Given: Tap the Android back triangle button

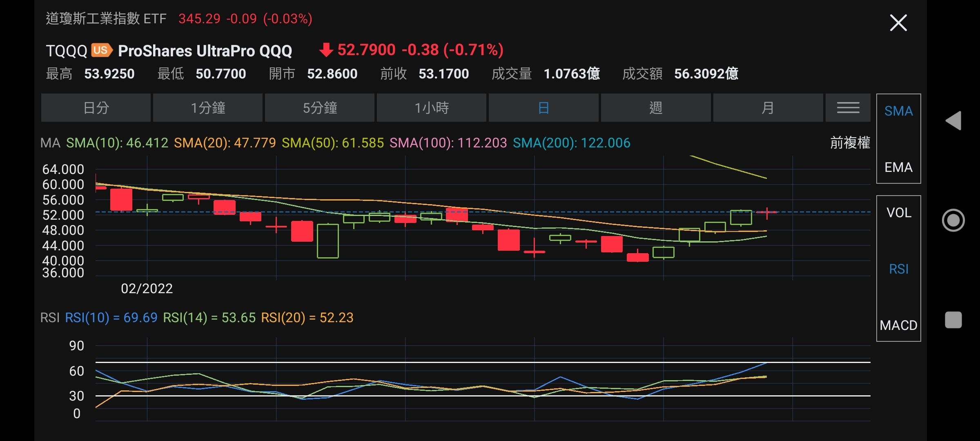Looking at the screenshot, I should (x=953, y=120).
